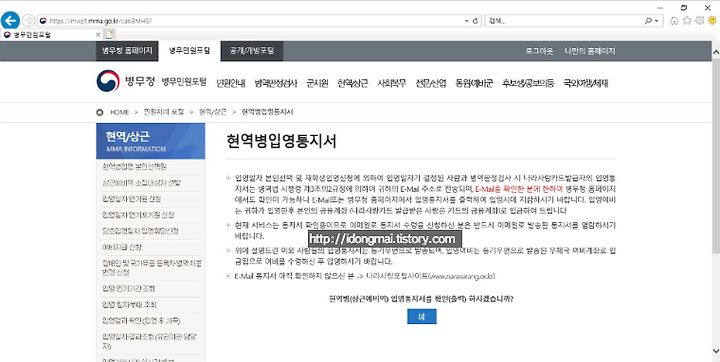The height and width of the screenshot is (362, 720).
Task: Open sidebar item 입영일자 연기원 신청
Action: pos(131,199)
